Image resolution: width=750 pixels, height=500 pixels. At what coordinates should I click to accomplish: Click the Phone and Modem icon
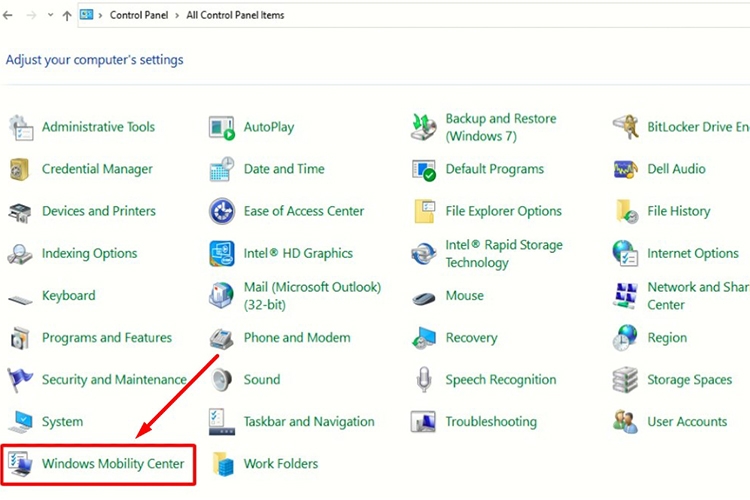click(x=221, y=338)
